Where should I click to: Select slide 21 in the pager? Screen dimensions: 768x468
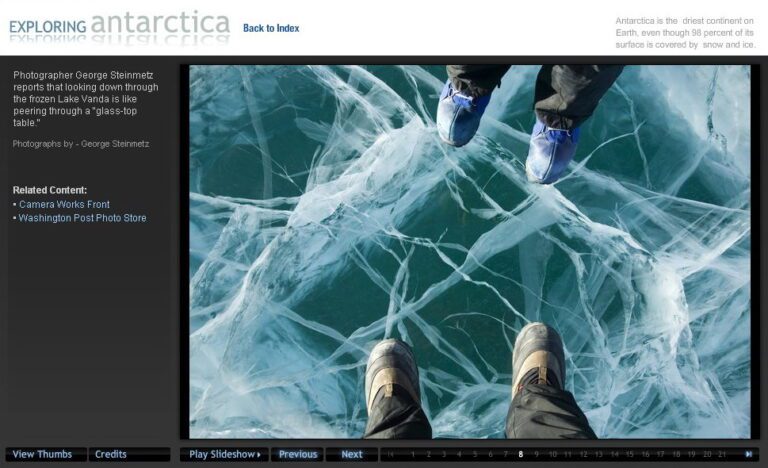pos(722,454)
